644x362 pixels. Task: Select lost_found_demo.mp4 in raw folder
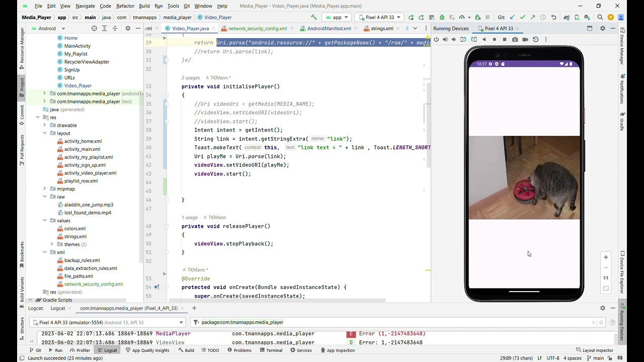tap(88, 213)
